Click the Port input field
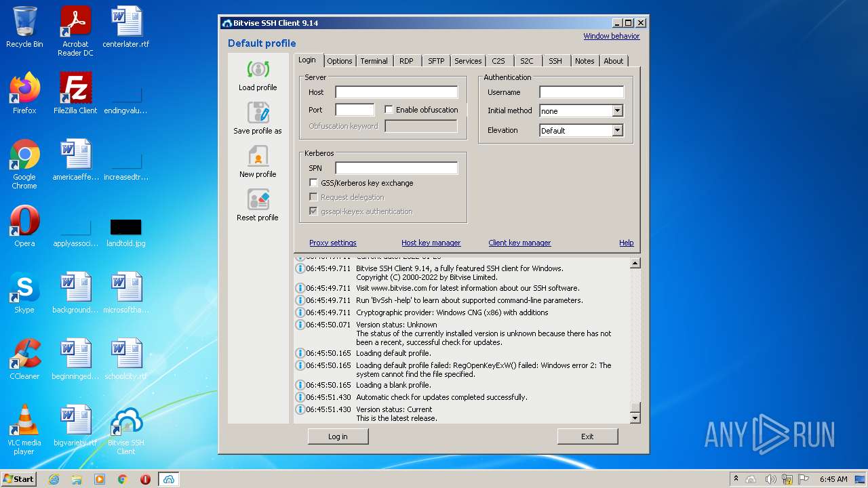 [x=355, y=110]
